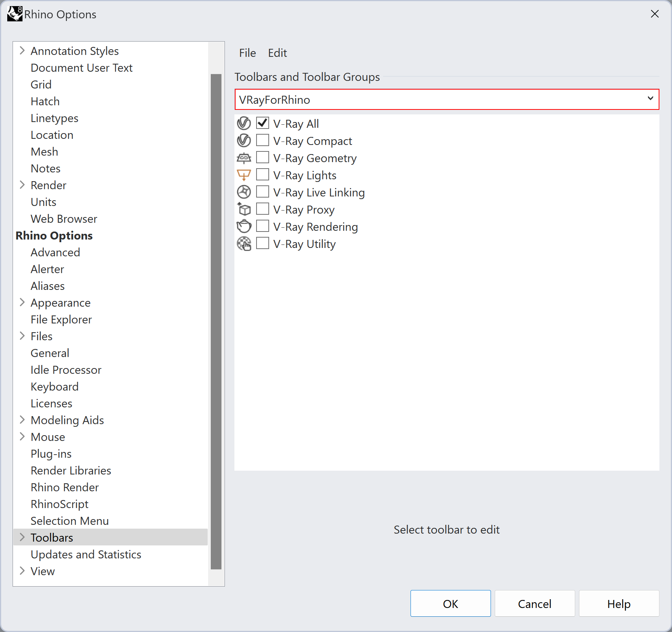Enable the V-Ray Lights checkbox
672x632 pixels.
click(x=263, y=175)
